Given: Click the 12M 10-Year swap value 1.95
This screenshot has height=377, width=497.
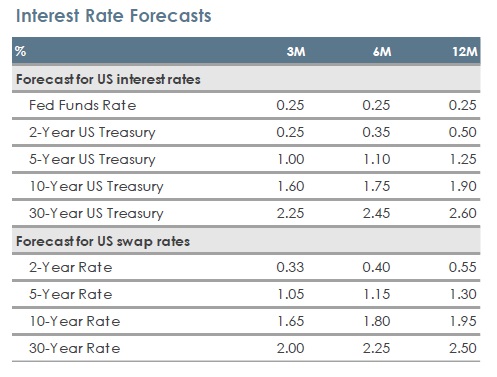Looking at the screenshot, I should (463, 321).
